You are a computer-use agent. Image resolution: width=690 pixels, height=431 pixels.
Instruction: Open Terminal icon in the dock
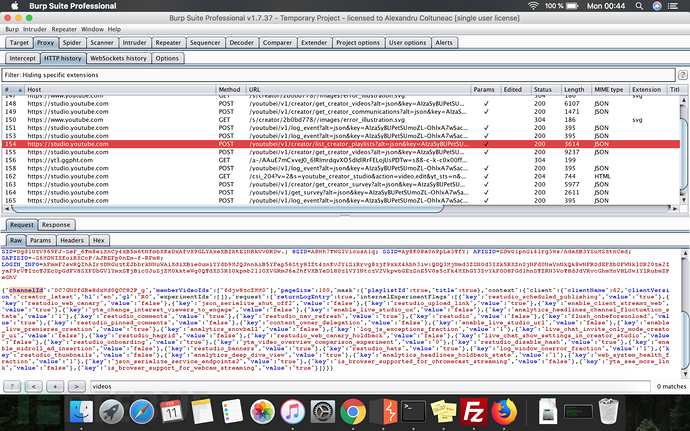point(413,413)
